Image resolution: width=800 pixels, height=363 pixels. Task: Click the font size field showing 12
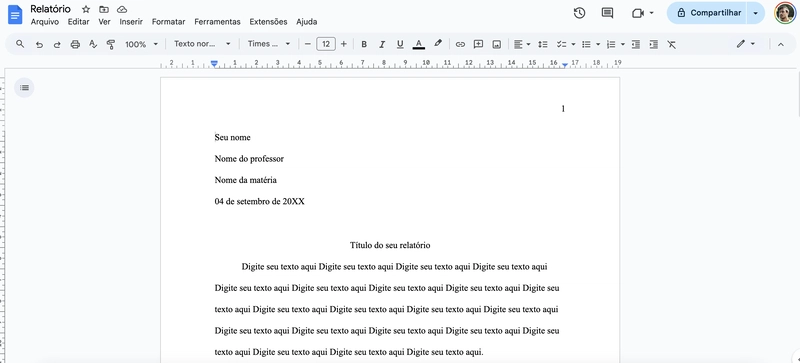[326, 44]
